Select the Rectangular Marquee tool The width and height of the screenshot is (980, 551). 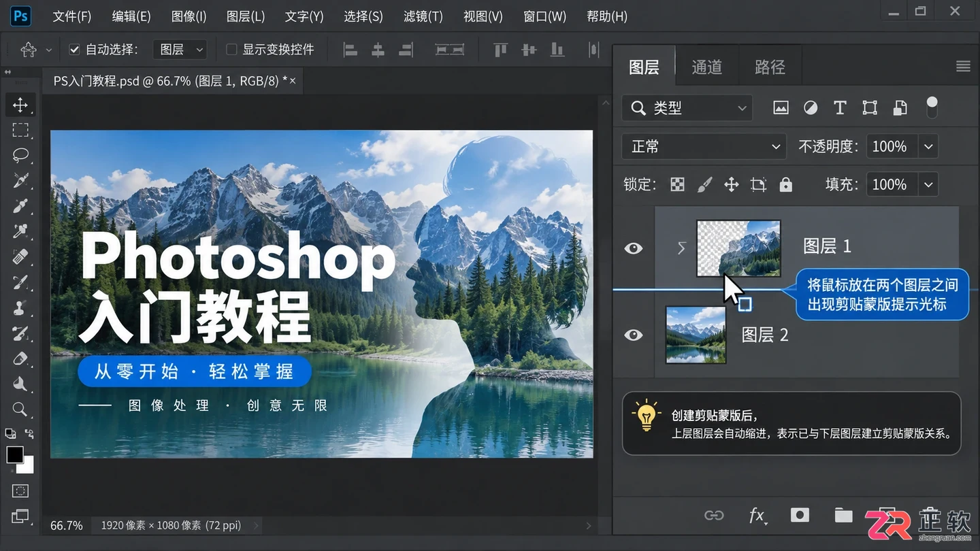click(x=20, y=130)
